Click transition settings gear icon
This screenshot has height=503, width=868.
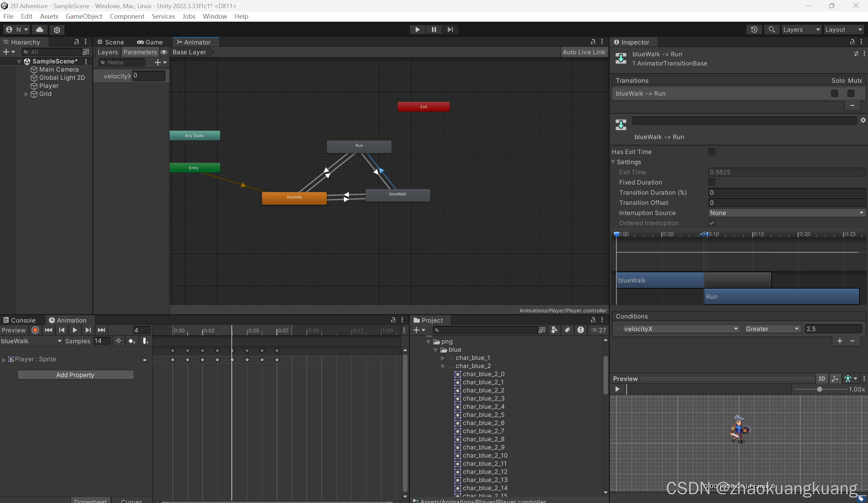click(863, 120)
